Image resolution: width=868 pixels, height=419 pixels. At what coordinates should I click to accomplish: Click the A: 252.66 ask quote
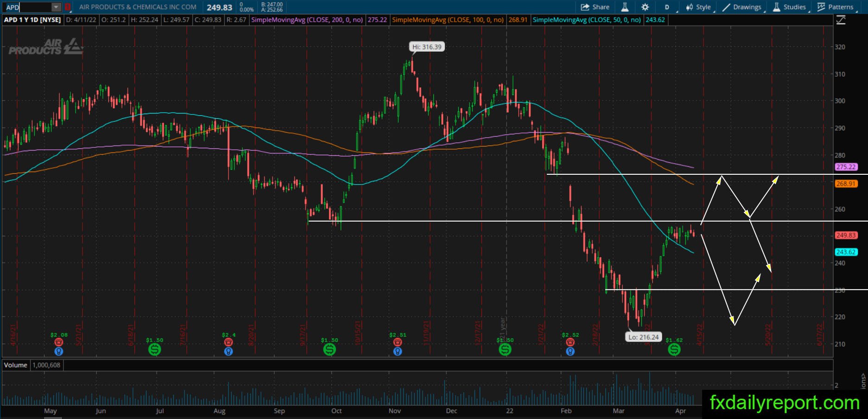pyautogui.click(x=272, y=10)
